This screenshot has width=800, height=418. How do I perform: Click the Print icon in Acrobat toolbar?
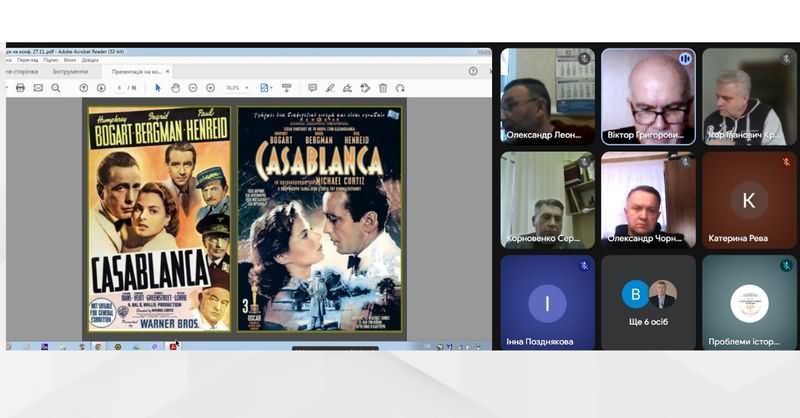20,88
